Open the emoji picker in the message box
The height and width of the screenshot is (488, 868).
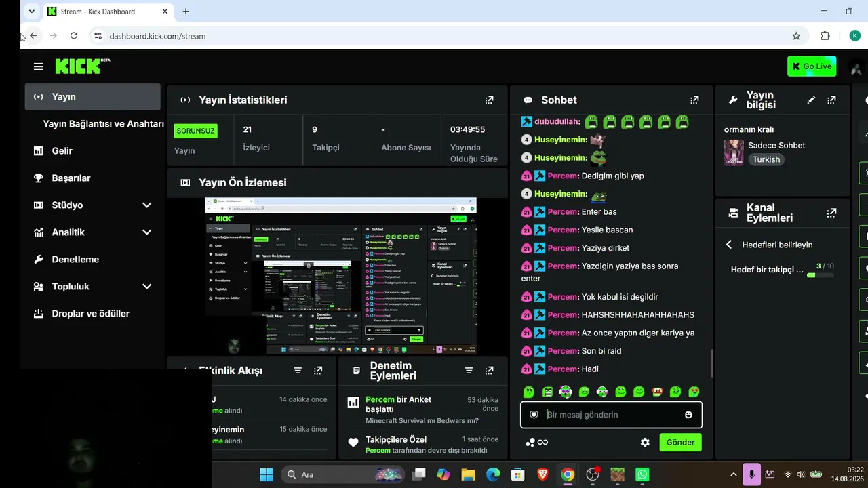[688, 415]
